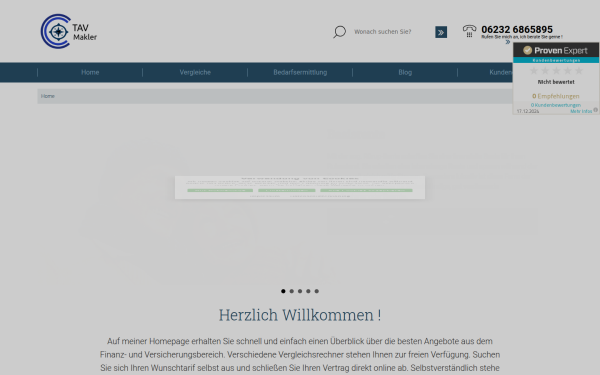Image resolution: width=600 pixels, height=375 pixels.
Task: Click 'Mehr Infos' in ProvenExpert widget
Action: pyautogui.click(x=581, y=111)
